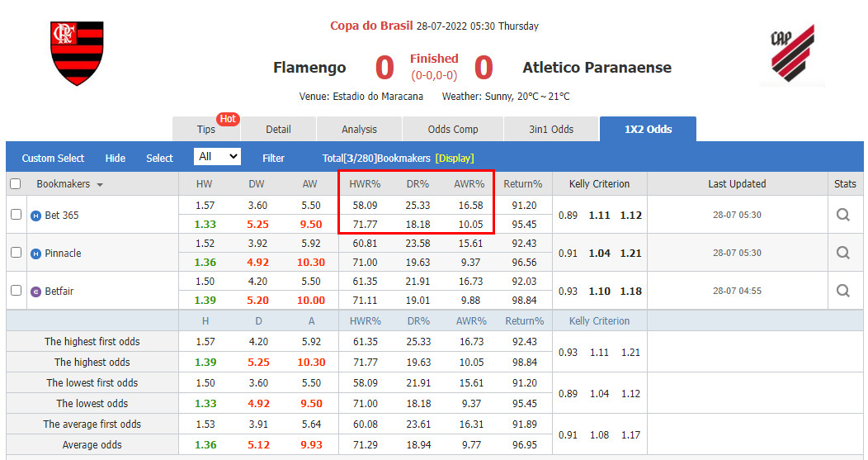The height and width of the screenshot is (460, 868).
Task: Click the yellow Display link
Action: (x=455, y=158)
